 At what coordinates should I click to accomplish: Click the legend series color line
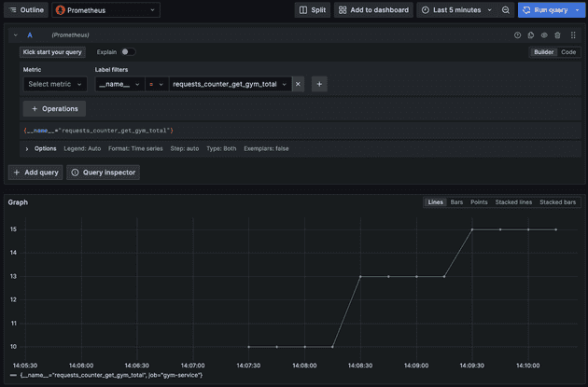[x=12, y=375]
